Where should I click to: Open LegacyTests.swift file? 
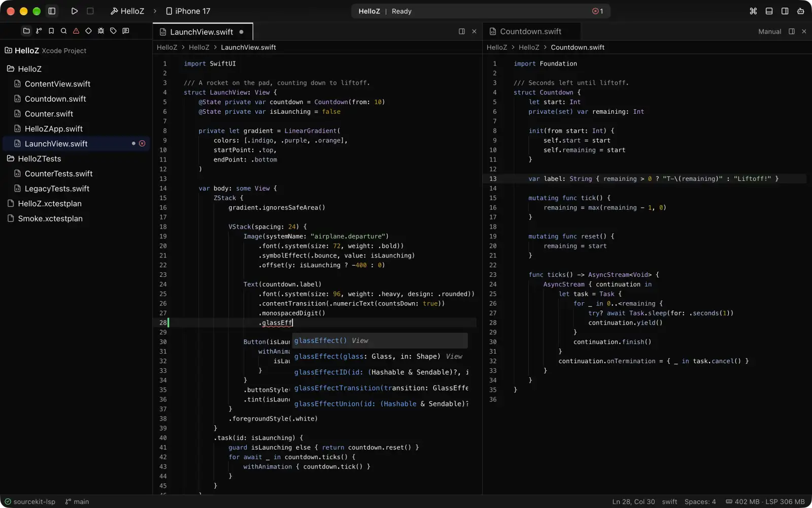coord(76,188)
